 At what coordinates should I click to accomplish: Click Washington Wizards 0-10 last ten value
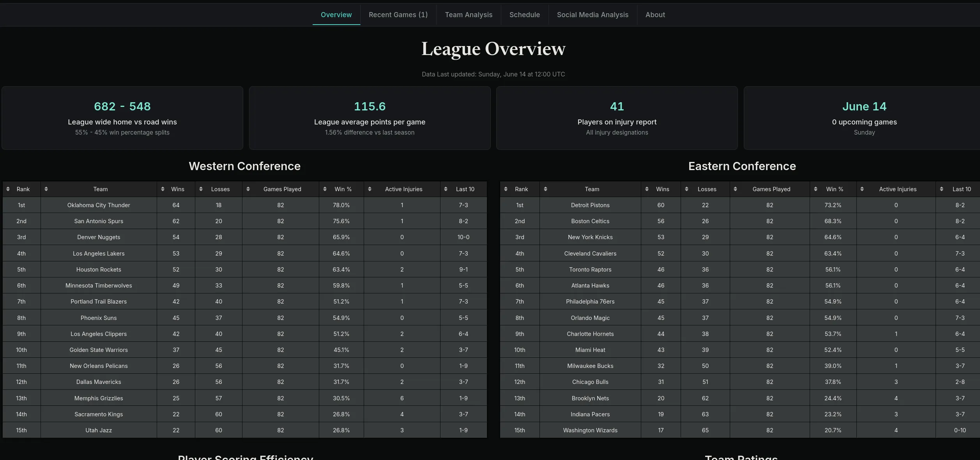(x=960, y=430)
